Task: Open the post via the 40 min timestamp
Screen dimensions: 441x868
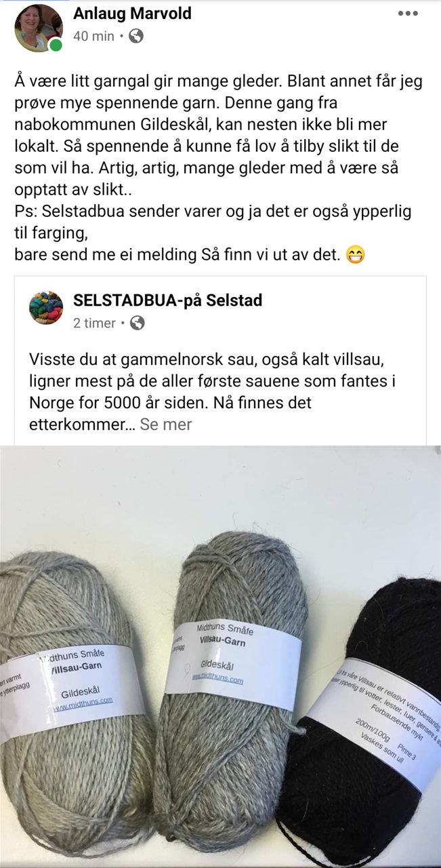Action: [x=93, y=36]
